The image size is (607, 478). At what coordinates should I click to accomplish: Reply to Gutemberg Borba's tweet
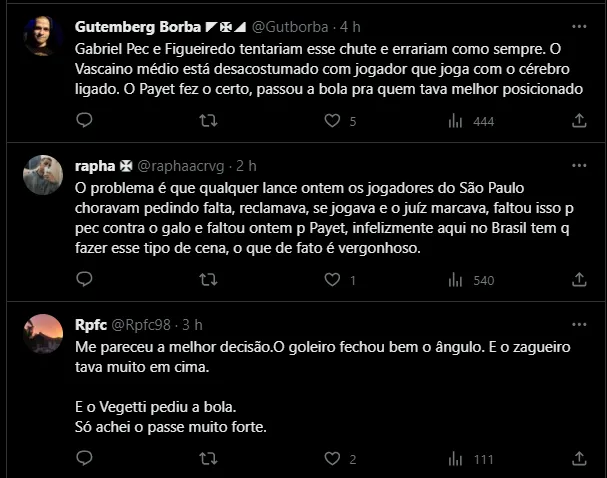click(84, 121)
